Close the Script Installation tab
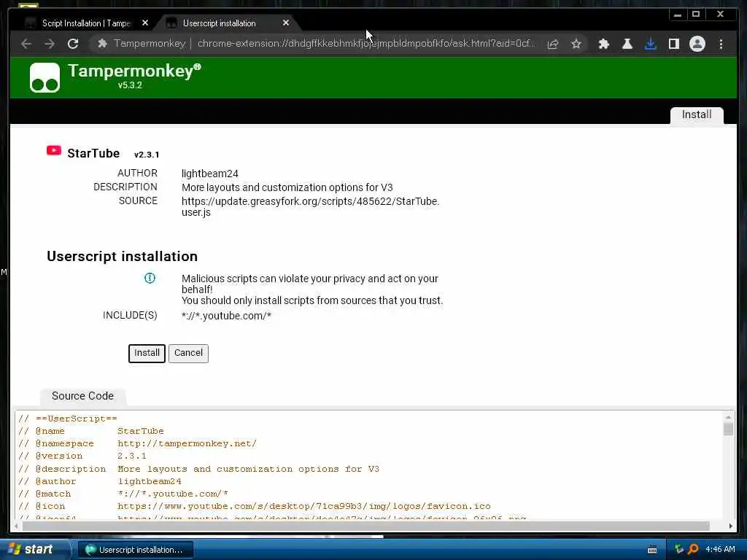The image size is (747, 560). click(145, 23)
